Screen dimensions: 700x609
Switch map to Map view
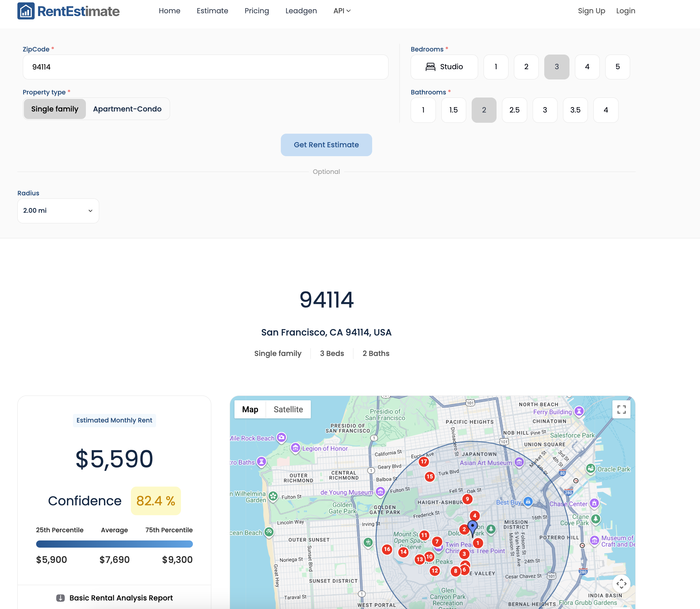[x=250, y=410]
